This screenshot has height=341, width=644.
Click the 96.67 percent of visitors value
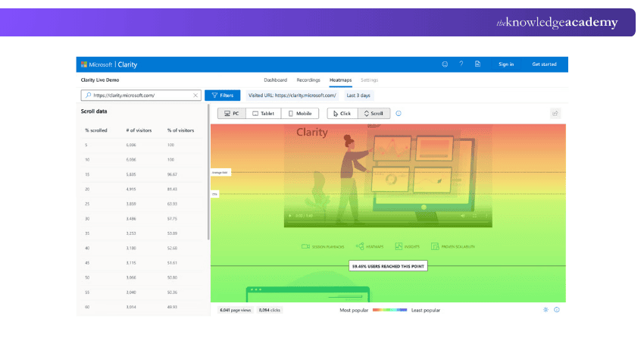coord(172,174)
